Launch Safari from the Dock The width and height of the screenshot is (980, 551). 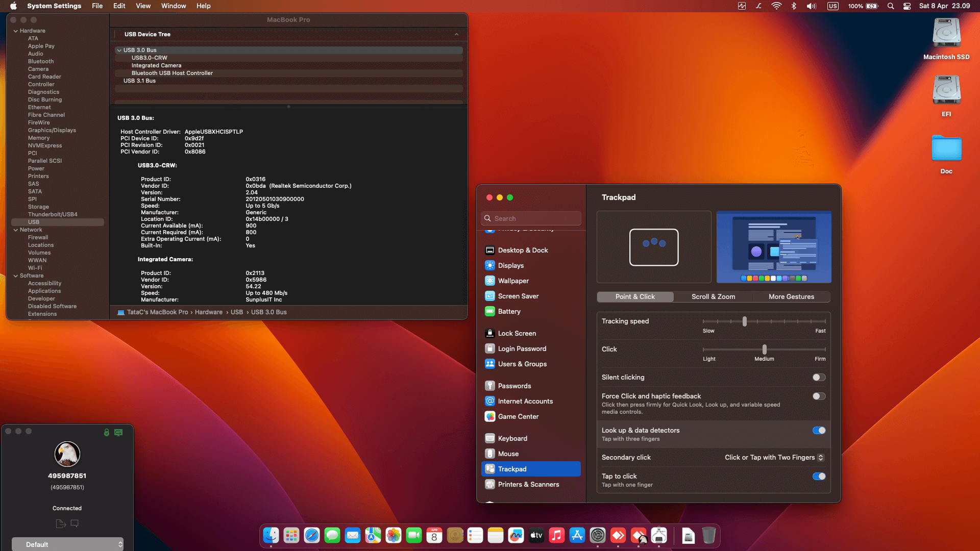[x=312, y=535]
